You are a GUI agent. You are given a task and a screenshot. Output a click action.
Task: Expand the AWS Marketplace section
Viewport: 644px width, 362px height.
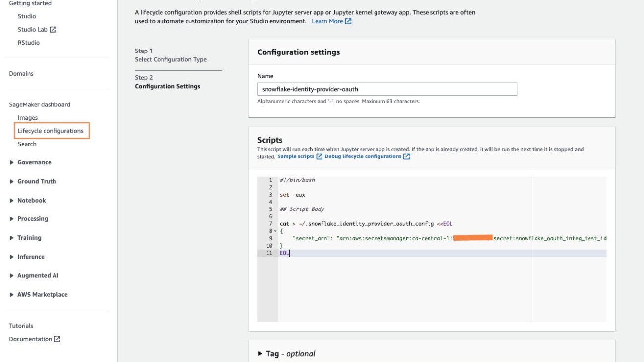click(12, 294)
